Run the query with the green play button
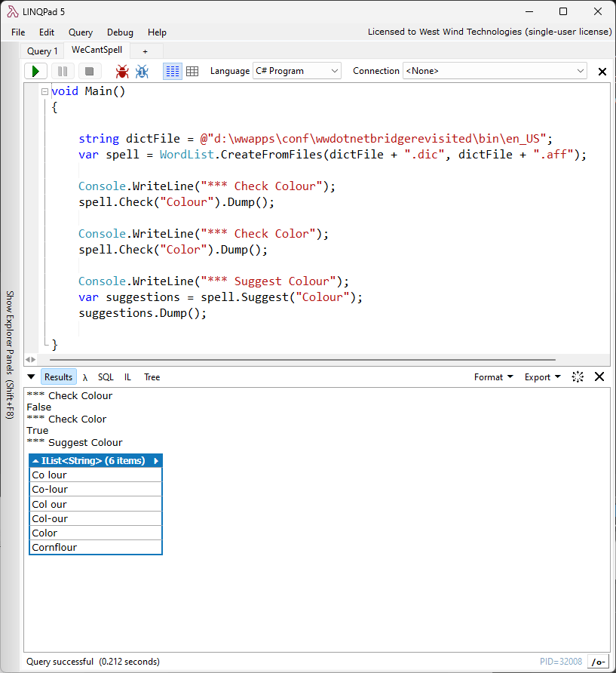The width and height of the screenshot is (616, 673). 35,71
